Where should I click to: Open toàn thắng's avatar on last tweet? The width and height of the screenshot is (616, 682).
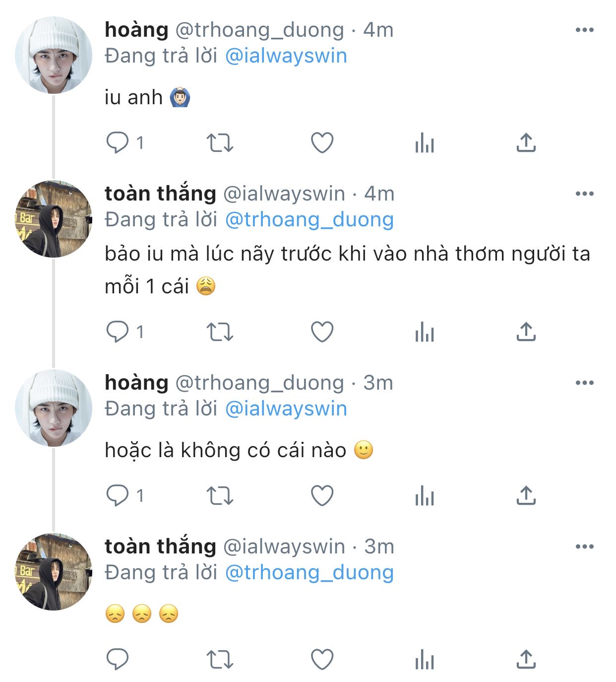[54, 572]
